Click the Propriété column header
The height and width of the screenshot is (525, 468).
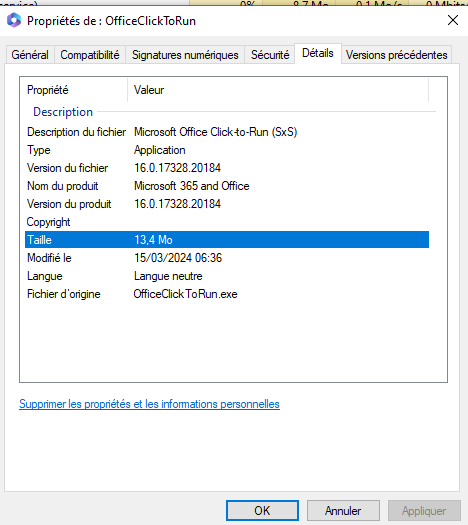(x=74, y=90)
